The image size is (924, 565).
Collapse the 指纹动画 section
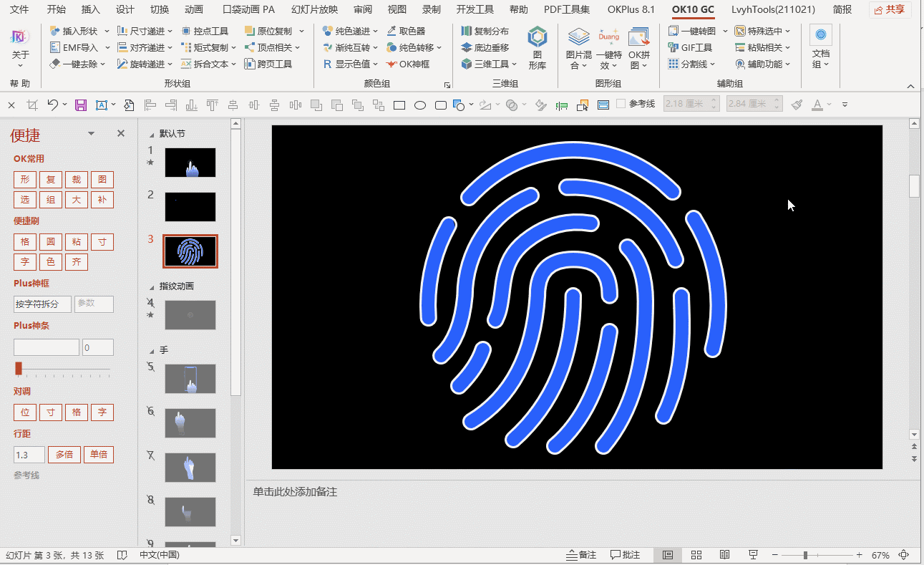(x=152, y=287)
